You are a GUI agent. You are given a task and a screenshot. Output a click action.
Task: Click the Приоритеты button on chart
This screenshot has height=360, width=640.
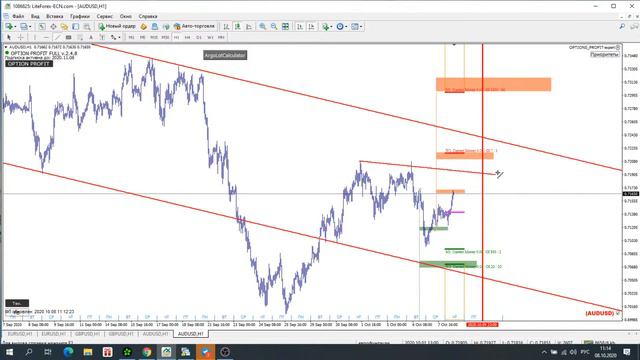tap(604, 55)
